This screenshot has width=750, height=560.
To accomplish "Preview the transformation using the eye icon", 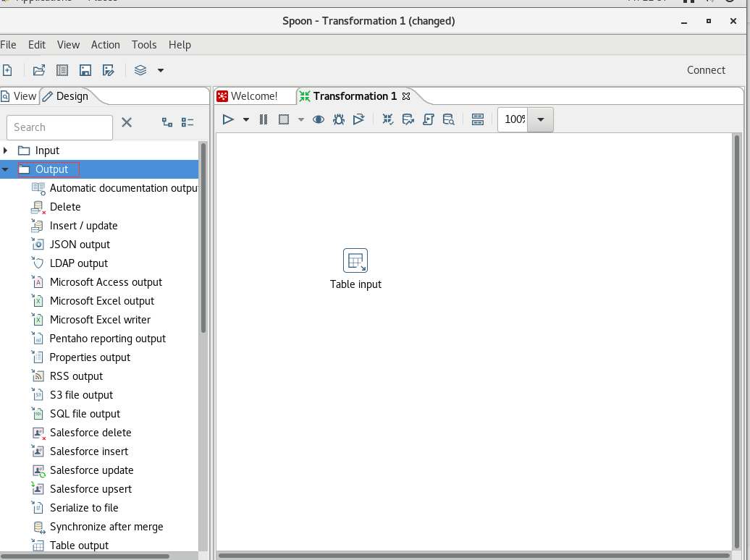I will pyautogui.click(x=318, y=119).
